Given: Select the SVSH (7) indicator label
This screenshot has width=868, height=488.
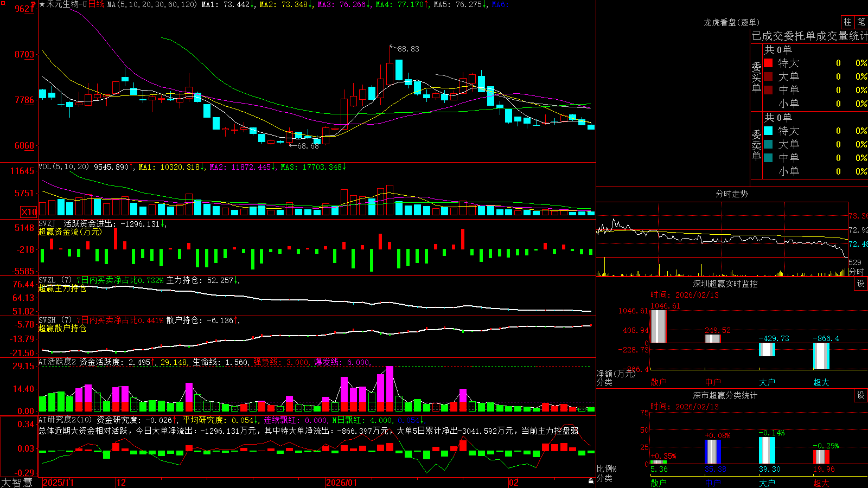Looking at the screenshot, I should coord(55,320).
